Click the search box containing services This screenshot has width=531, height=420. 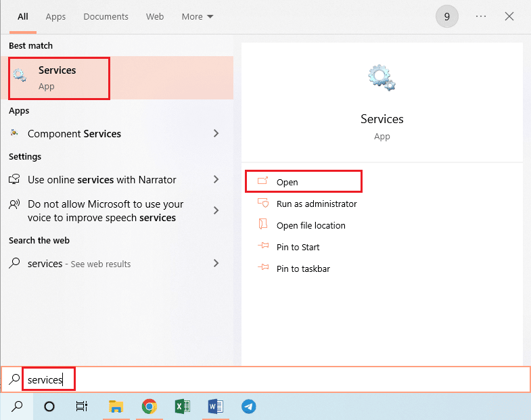[271, 380]
